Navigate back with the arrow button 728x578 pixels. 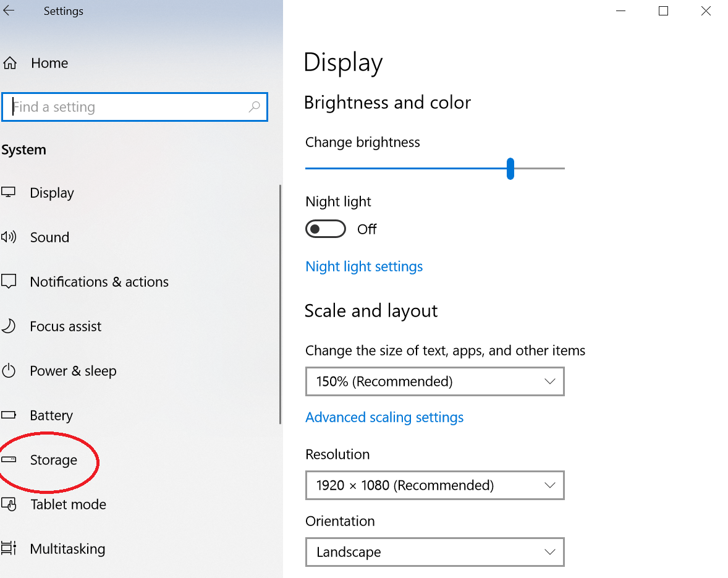click(x=10, y=11)
